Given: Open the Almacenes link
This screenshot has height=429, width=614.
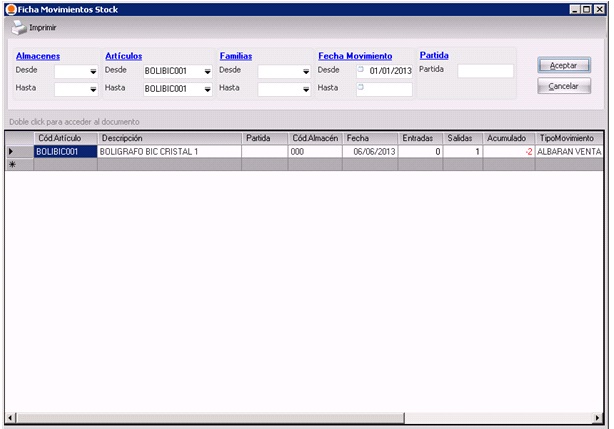Looking at the screenshot, I should (38, 57).
